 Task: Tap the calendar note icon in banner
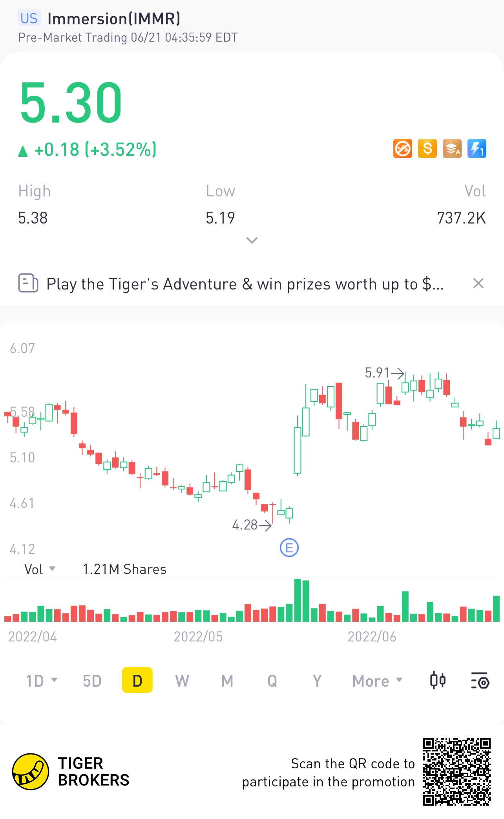[28, 283]
